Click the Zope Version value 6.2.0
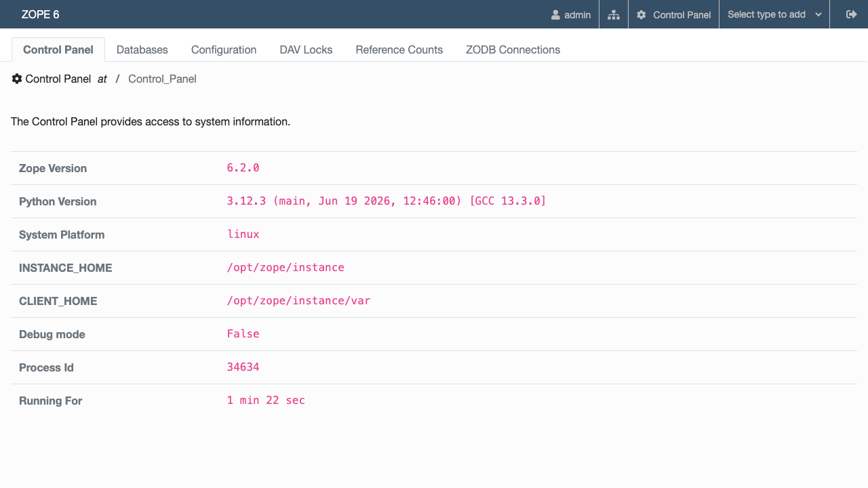Image resolution: width=868 pixels, height=488 pixels. tap(243, 168)
